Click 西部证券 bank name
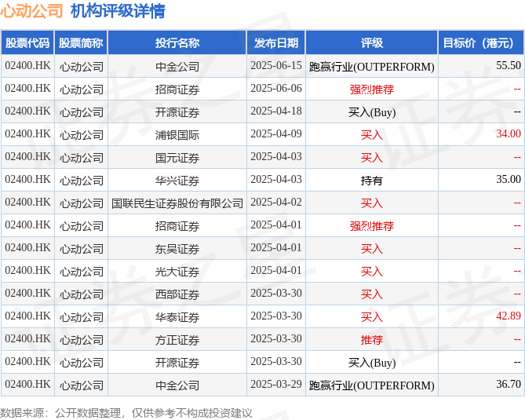The image size is (525, 420). tap(177, 294)
